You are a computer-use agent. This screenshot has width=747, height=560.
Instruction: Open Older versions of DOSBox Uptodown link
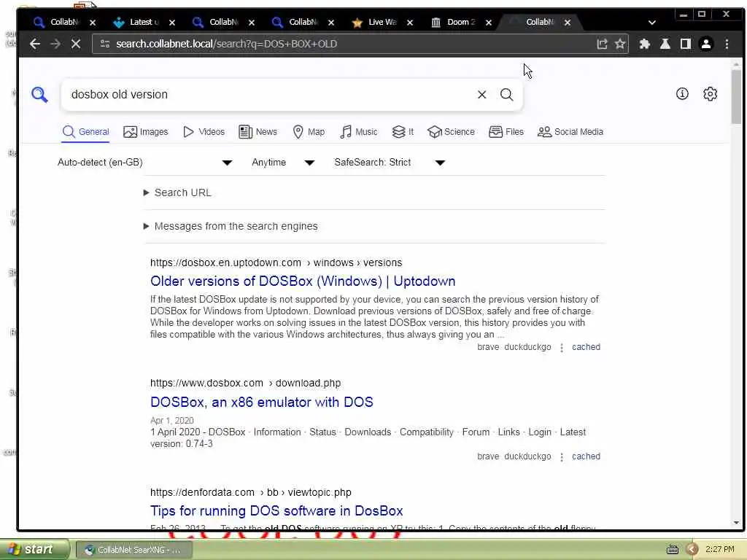pos(303,281)
